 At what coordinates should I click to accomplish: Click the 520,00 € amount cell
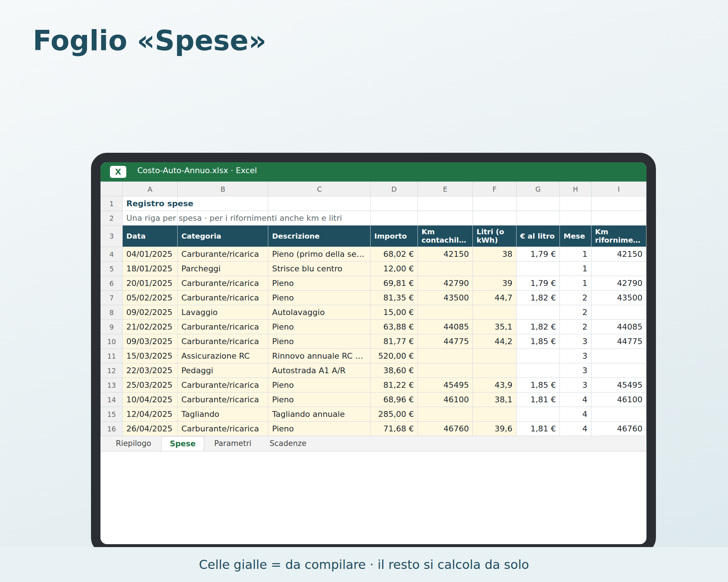pyautogui.click(x=394, y=356)
